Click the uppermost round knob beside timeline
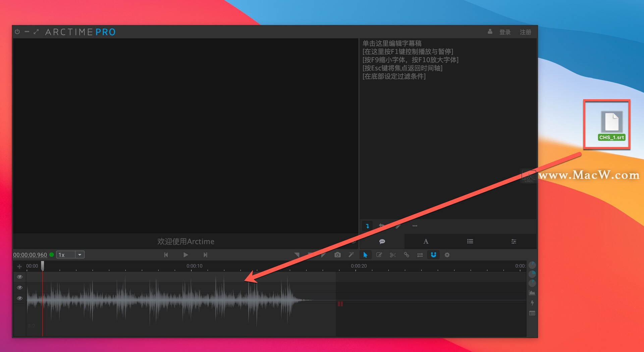644x352 pixels. [532, 265]
